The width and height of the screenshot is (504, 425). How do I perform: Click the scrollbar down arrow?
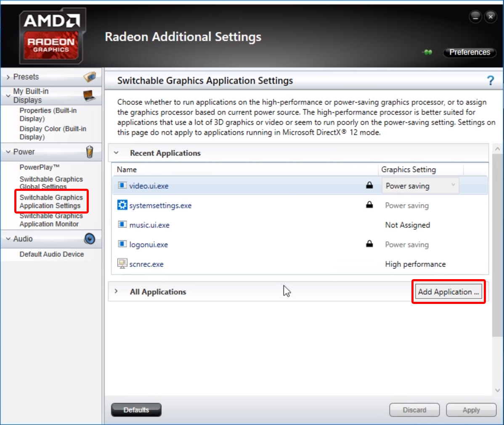497,390
